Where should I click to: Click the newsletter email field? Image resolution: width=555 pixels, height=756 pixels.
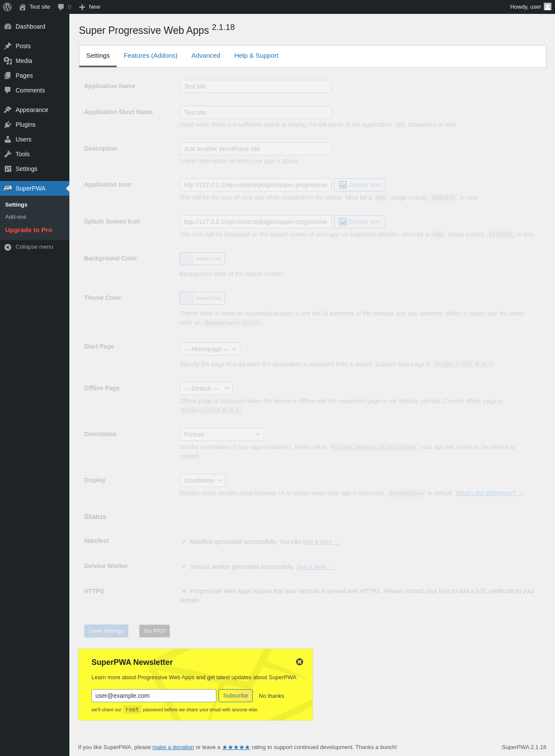click(154, 696)
